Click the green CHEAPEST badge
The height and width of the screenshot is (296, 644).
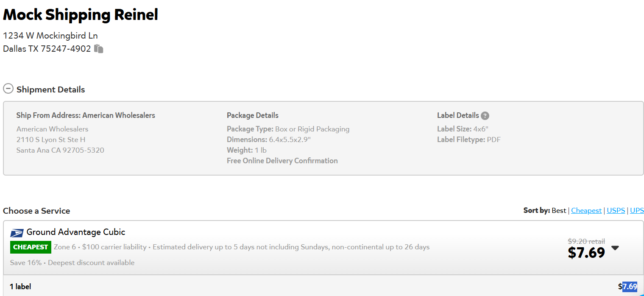tap(31, 247)
